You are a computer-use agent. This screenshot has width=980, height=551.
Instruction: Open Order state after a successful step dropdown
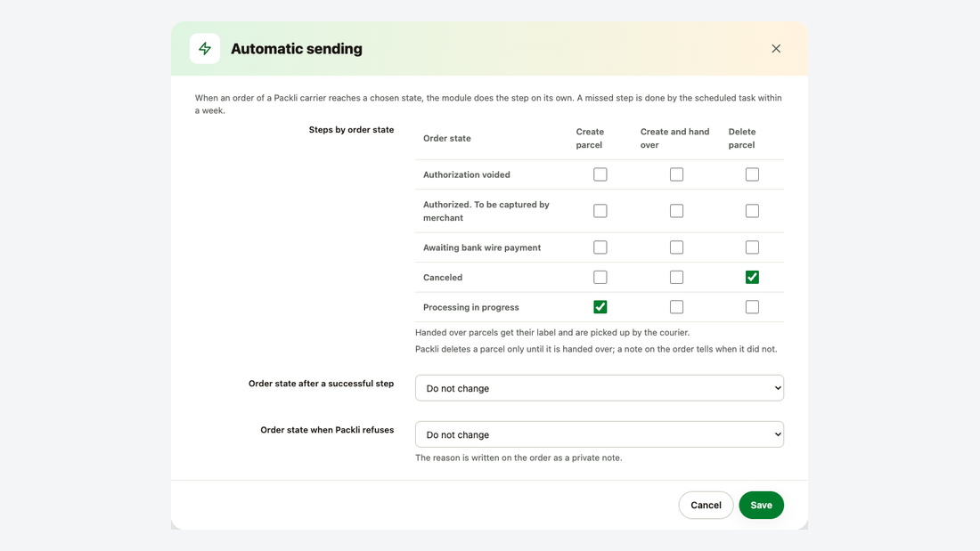[x=600, y=388]
